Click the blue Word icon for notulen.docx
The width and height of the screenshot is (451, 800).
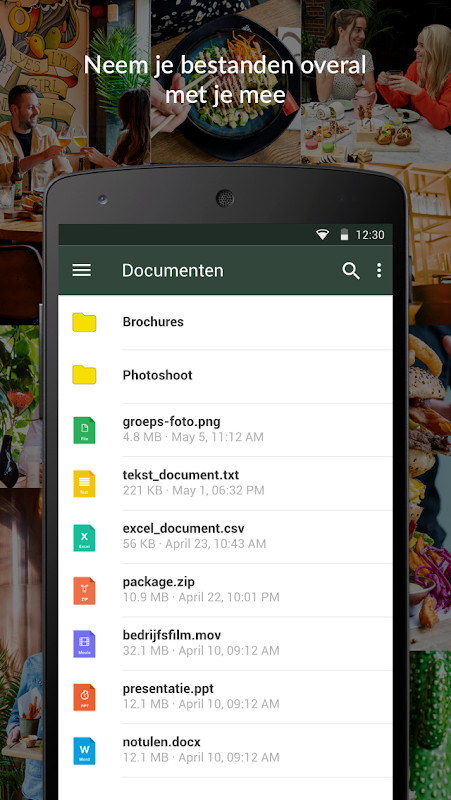coord(84,751)
